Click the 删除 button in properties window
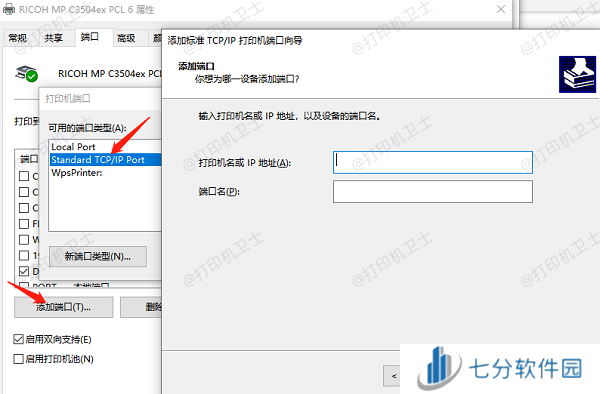Viewport: 600px width, 394px height. pos(141,307)
